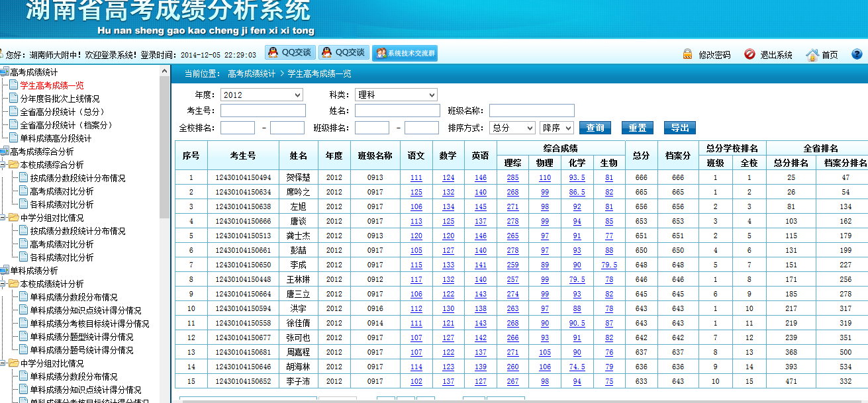Image resolution: width=868 pixels, height=403 pixels.
Task: Click 退出系统 link text
Action: [x=776, y=55]
